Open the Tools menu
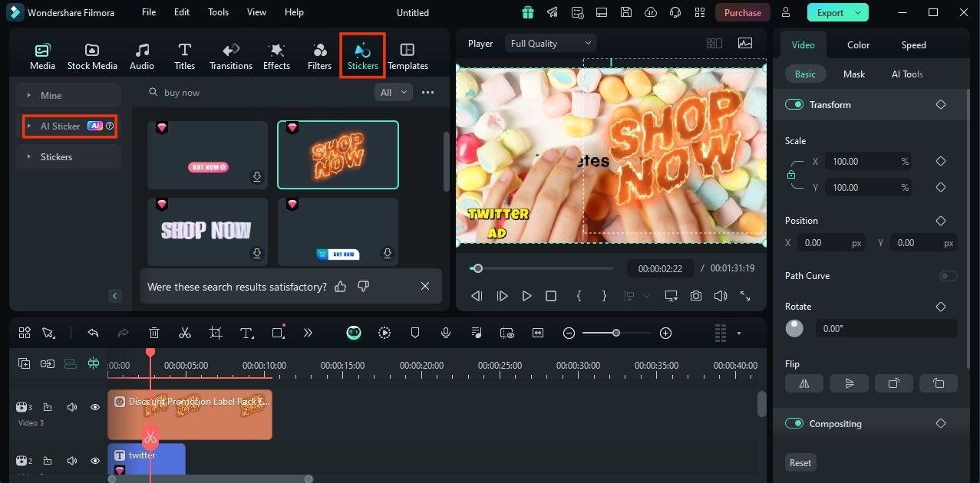This screenshot has width=980, height=483. [219, 12]
